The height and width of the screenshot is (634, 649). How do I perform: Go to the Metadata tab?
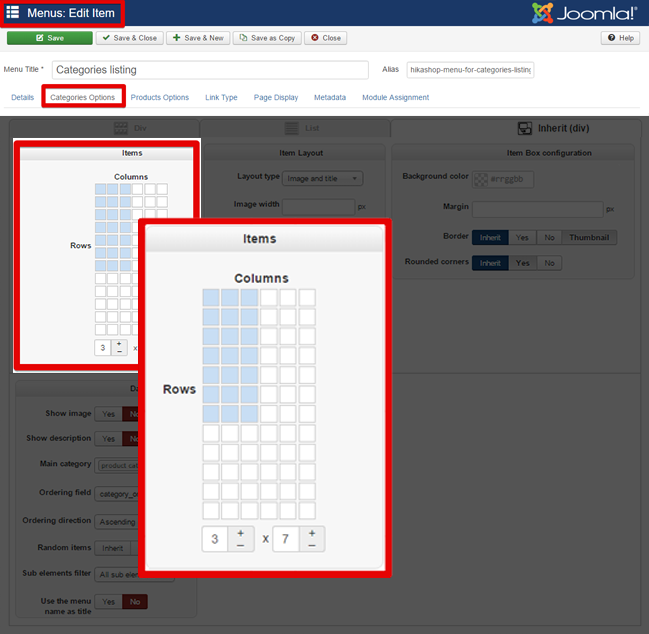point(330,97)
